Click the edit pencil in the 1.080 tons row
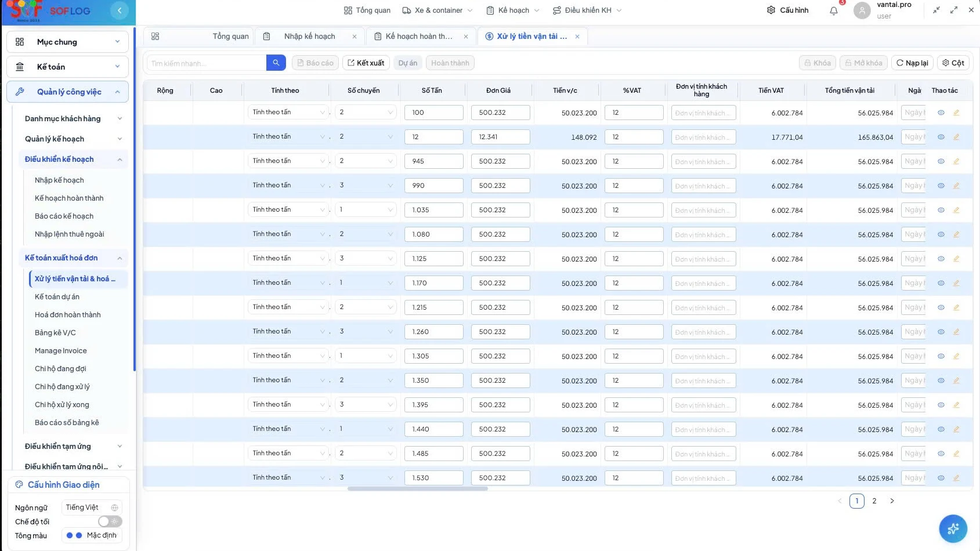This screenshot has width=980, height=551. tap(956, 234)
